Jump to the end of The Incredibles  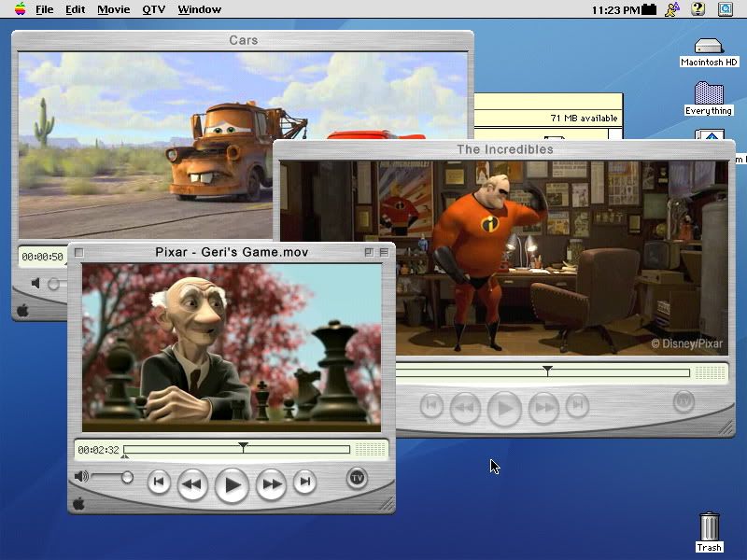click(577, 405)
